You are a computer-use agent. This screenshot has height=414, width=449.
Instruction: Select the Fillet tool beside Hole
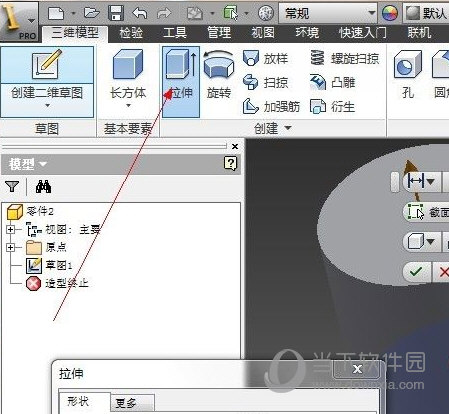[x=440, y=75]
